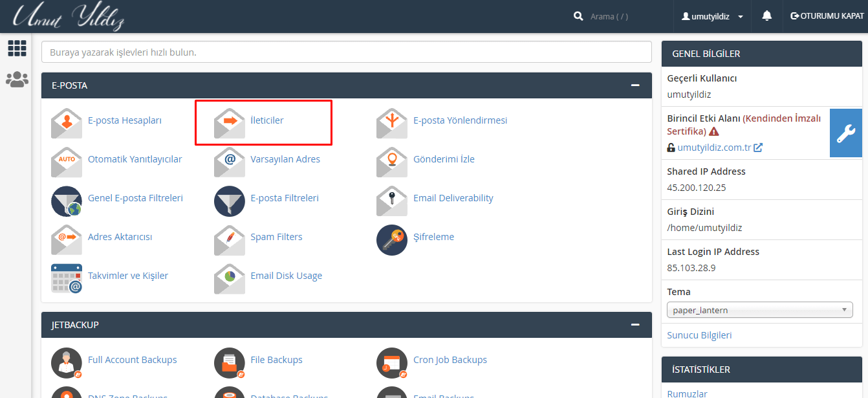
Task: Open the User Manager people icon
Action: pyautogui.click(x=17, y=80)
